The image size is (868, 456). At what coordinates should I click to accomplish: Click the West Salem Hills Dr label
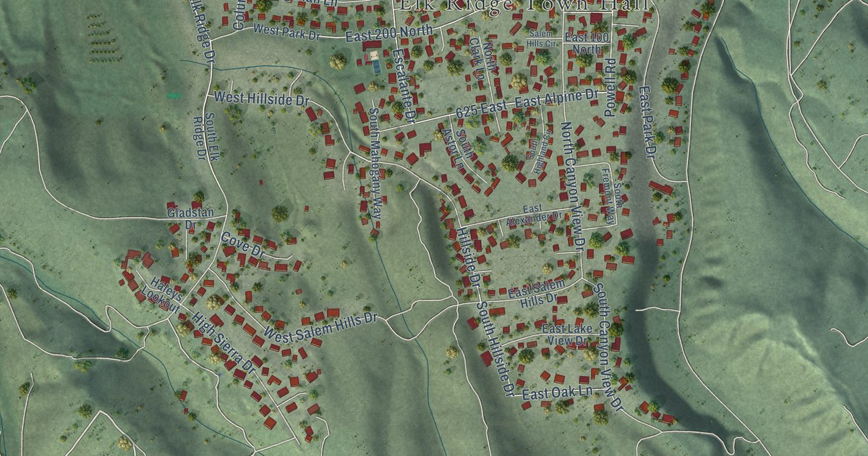(320, 326)
